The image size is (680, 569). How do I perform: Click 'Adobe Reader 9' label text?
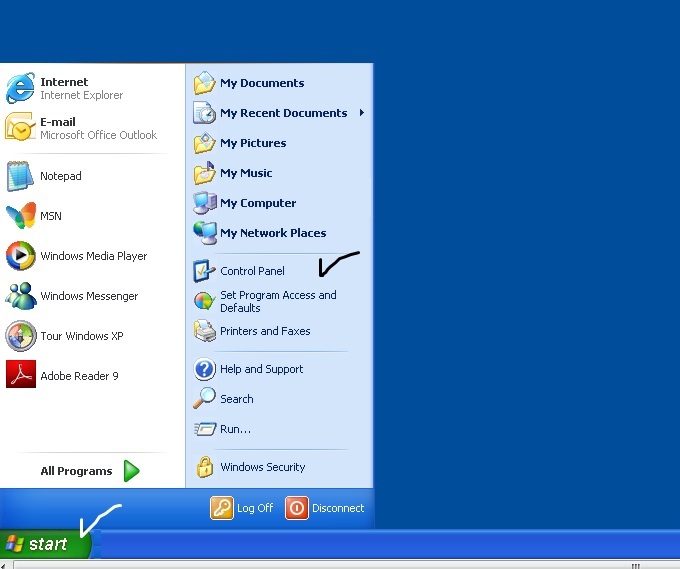pyautogui.click(x=79, y=376)
